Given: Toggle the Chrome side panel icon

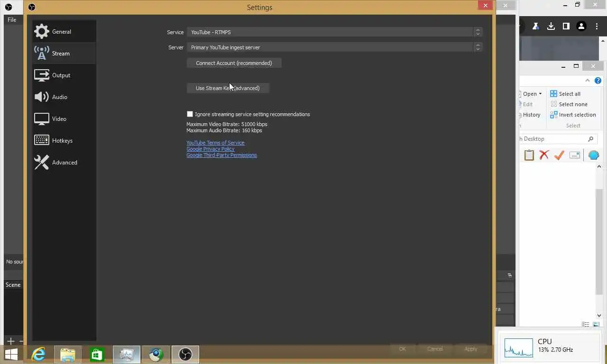Looking at the screenshot, I should pyautogui.click(x=566, y=27).
